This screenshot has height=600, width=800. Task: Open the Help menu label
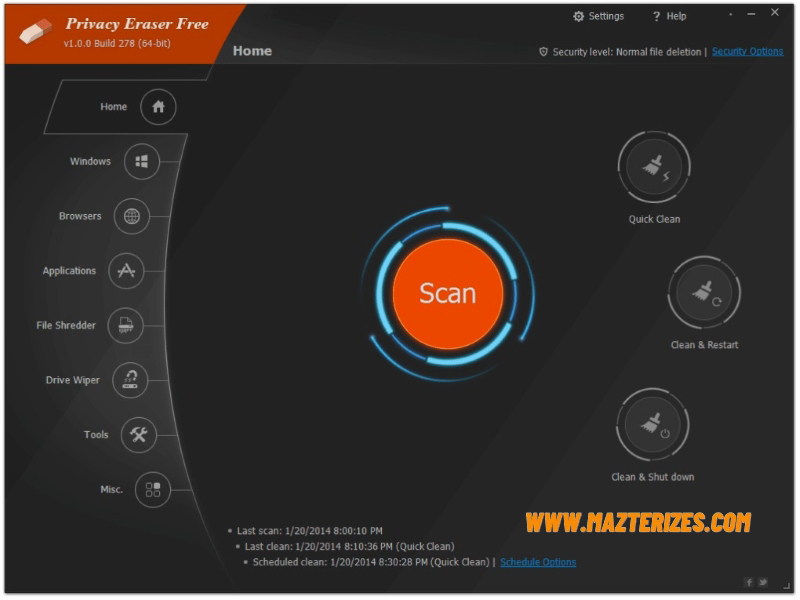[x=677, y=16]
